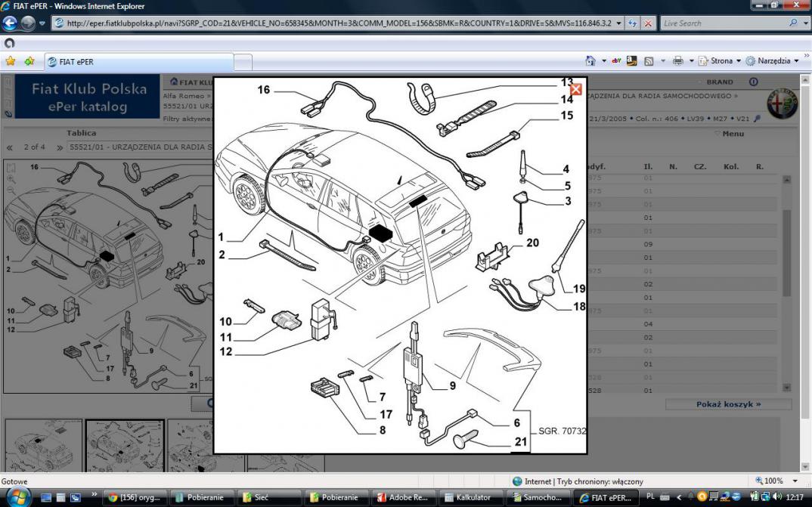This screenshot has width=812, height=507.
Task: Click the Refresh page icon
Action: click(x=632, y=23)
